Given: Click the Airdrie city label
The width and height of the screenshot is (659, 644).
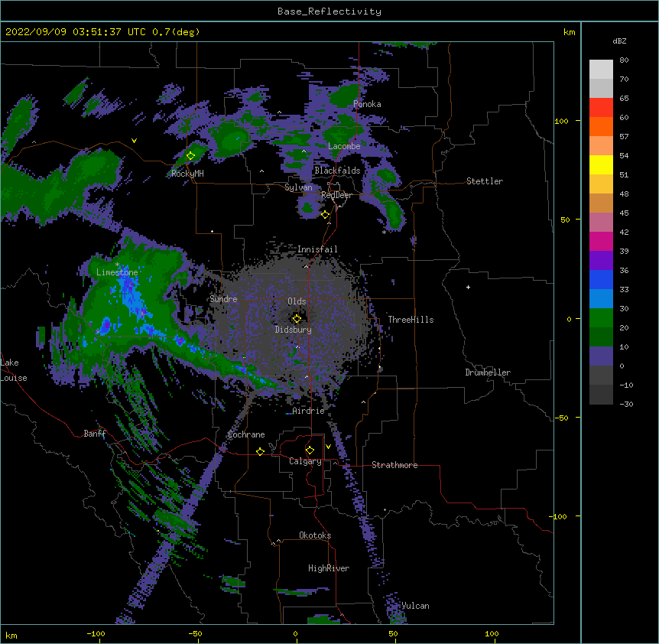Looking at the screenshot, I should tap(308, 411).
